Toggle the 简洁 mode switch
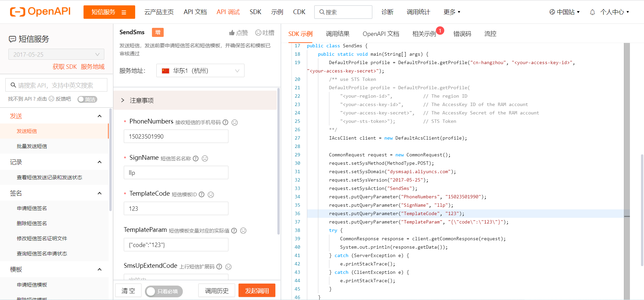The height and width of the screenshot is (300, 644). click(x=87, y=99)
